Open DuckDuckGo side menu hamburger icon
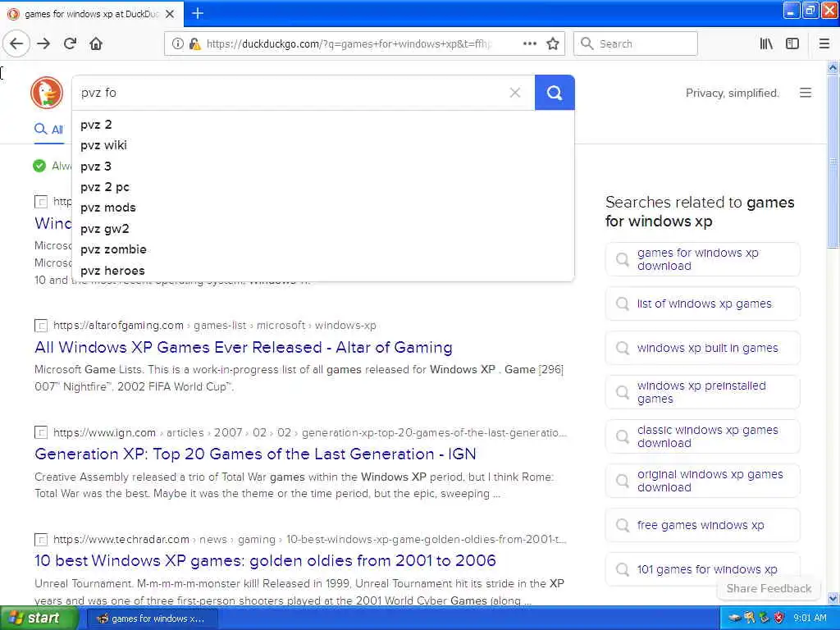This screenshot has height=630, width=840. (x=806, y=93)
